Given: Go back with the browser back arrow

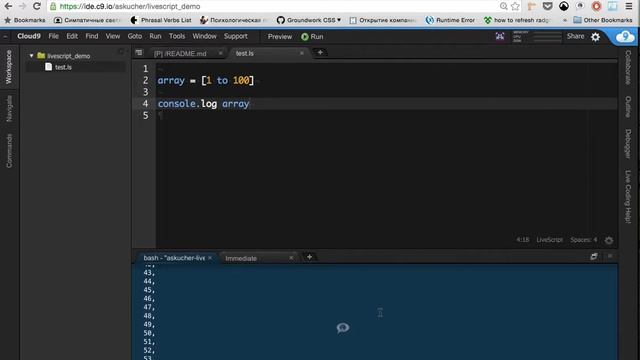Looking at the screenshot, I should (8, 6).
